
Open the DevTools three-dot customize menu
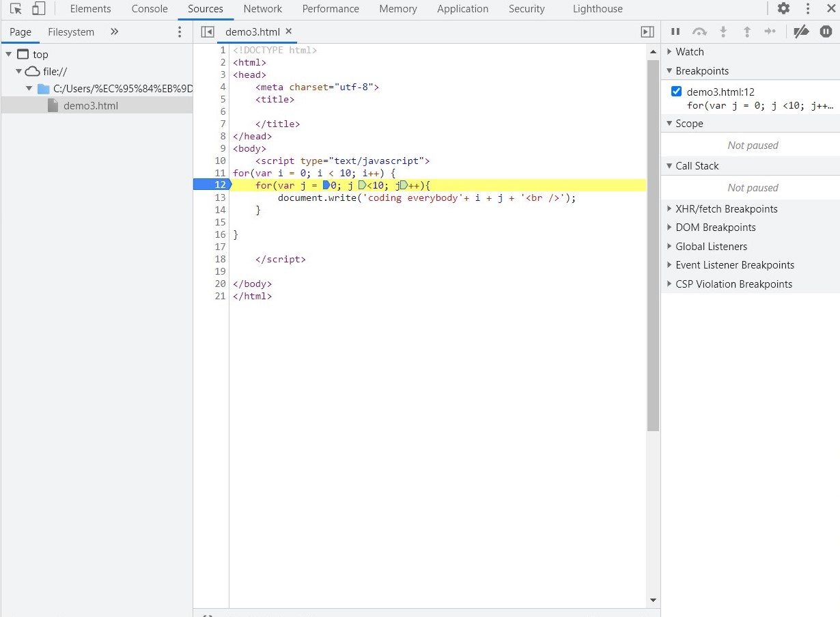(808, 9)
